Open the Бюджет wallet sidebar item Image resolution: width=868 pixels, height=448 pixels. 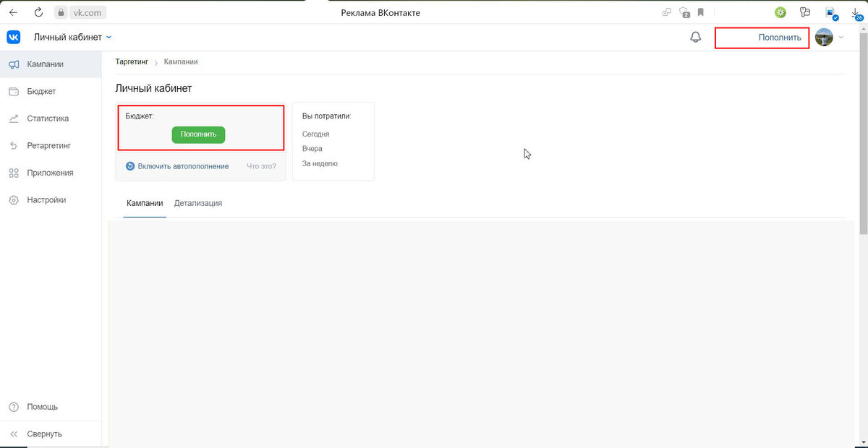(x=51, y=91)
